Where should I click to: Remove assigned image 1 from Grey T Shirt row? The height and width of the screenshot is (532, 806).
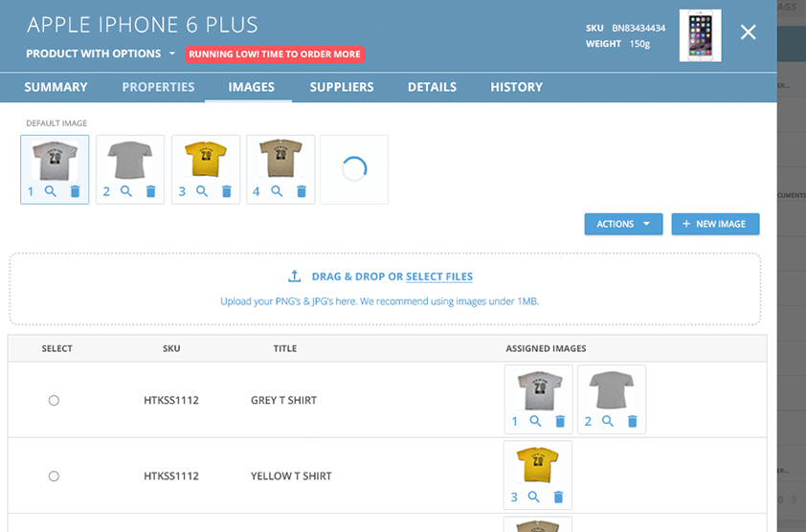[560, 421]
